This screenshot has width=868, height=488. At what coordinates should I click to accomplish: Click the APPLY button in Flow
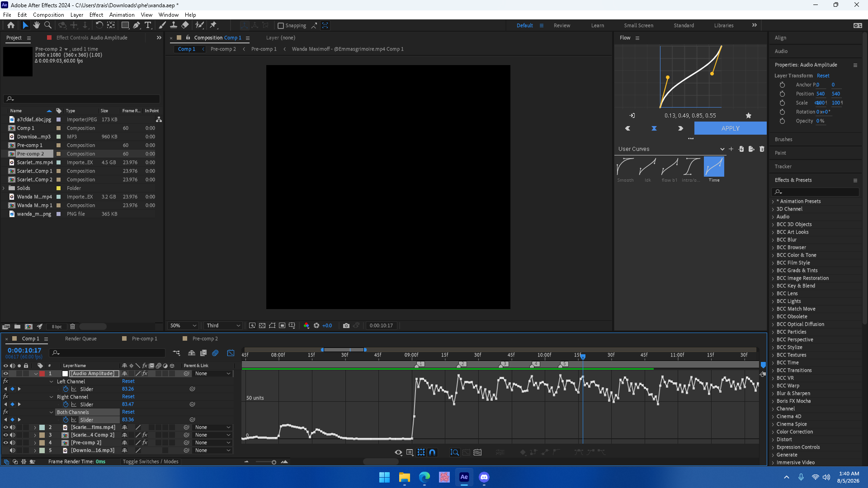(730, 128)
